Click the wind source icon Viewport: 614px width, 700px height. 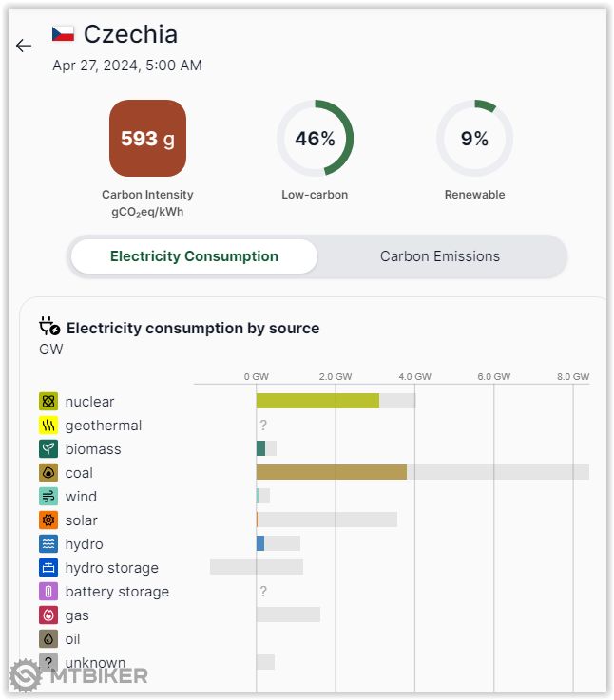(48, 497)
